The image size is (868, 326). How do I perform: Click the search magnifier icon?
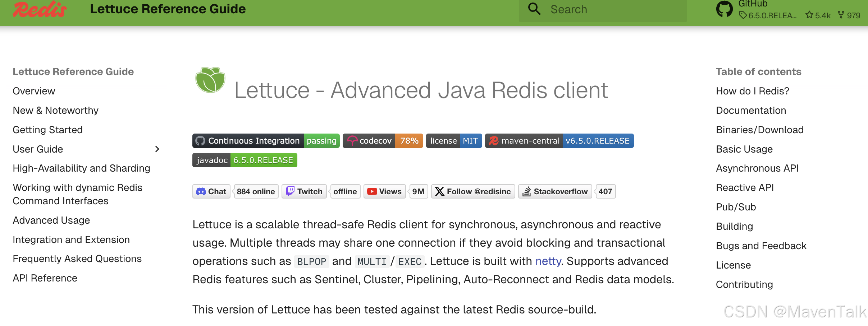(534, 9)
